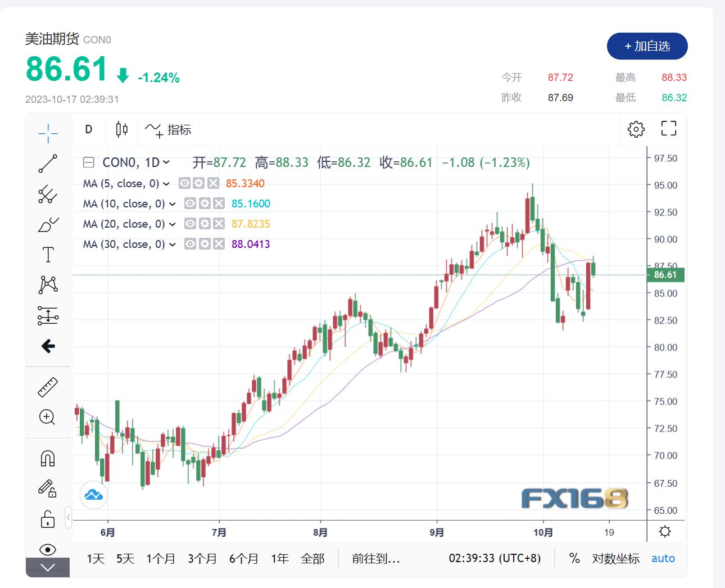Screen dimensions: 725x588
Task: Select the text annotation tool
Action: [x=48, y=255]
